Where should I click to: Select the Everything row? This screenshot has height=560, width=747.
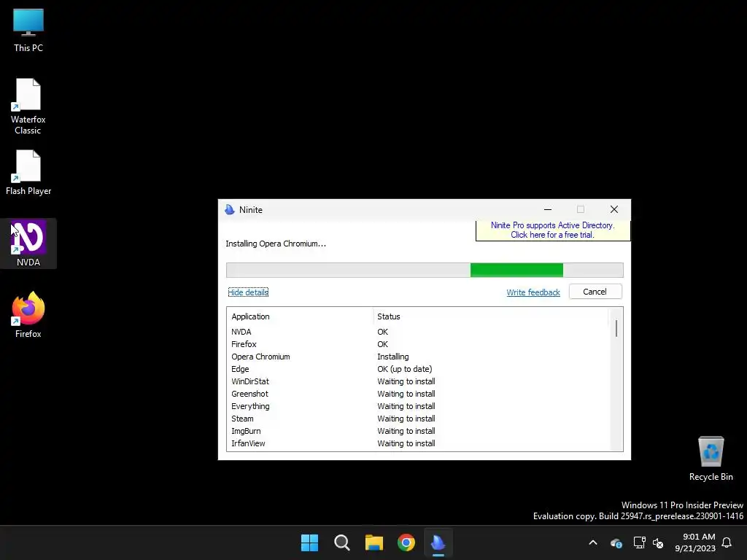(x=418, y=405)
